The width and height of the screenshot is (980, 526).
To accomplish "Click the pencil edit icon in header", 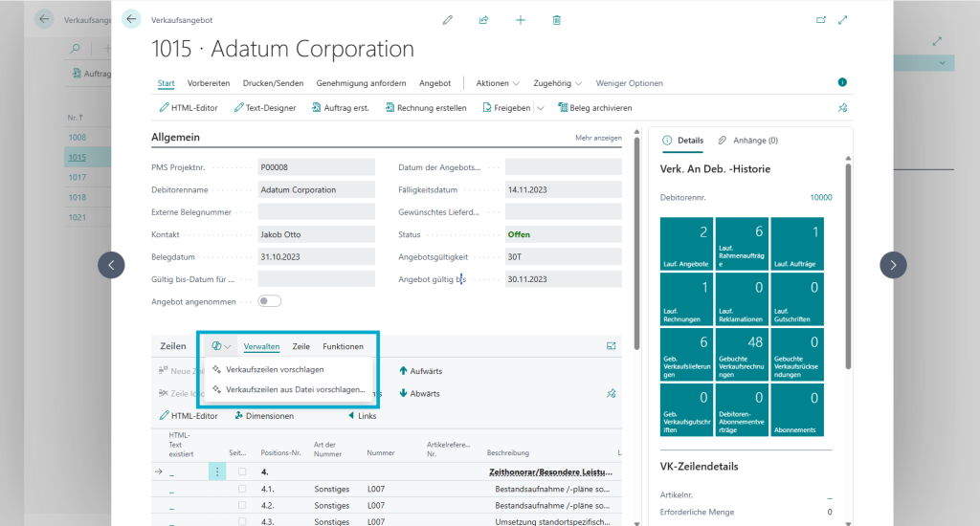I will click(448, 20).
